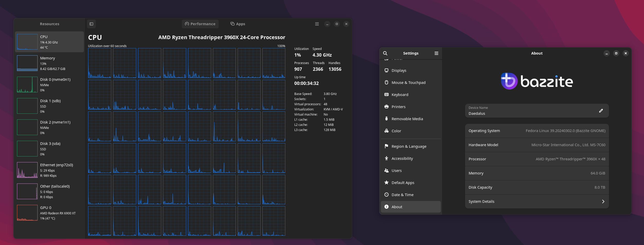Edit the device name pencil icon

[x=601, y=111]
